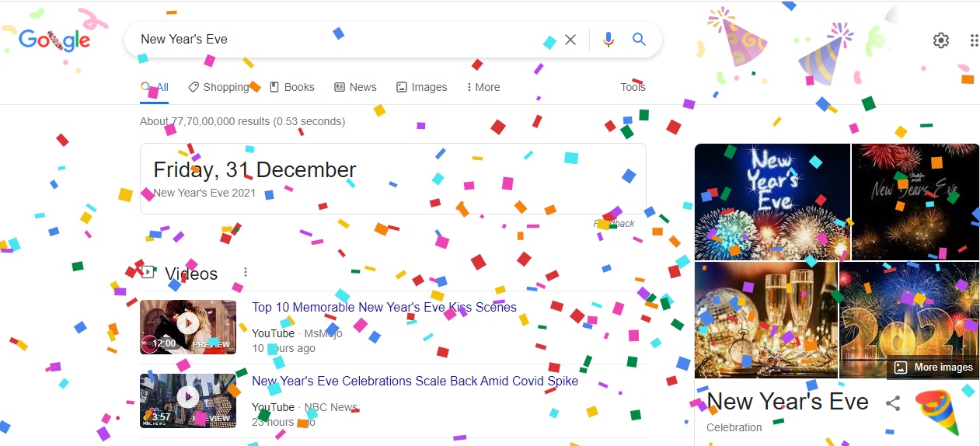This screenshot has width=980, height=446.
Task: Switch to the News tab
Action: coord(355,87)
